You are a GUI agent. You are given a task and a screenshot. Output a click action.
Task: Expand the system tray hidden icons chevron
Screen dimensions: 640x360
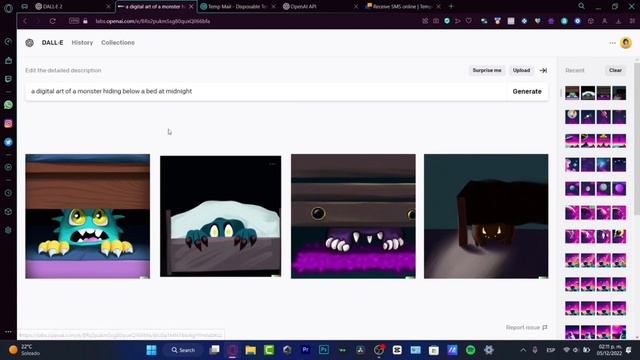click(x=523, y=350)
